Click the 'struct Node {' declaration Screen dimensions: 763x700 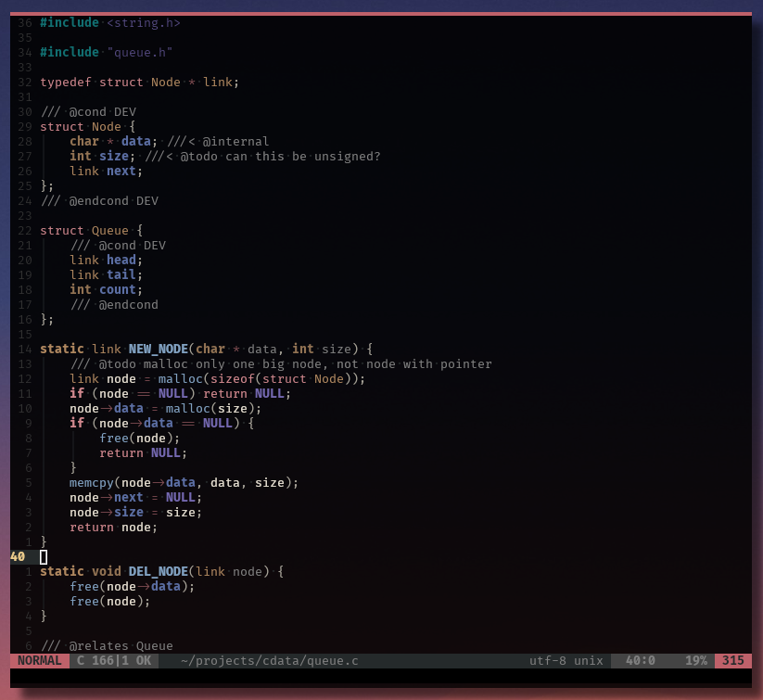coord(87,127)
